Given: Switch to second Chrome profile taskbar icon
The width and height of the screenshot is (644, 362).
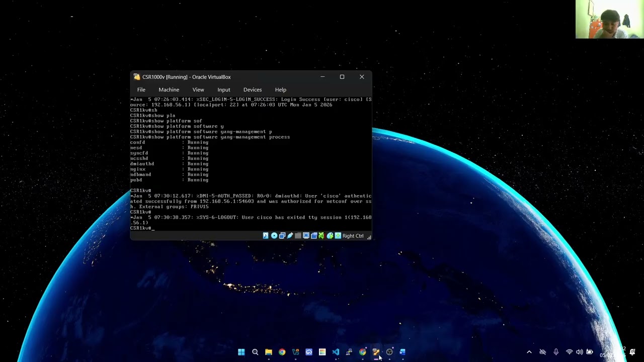Looking at the screenshot, I should tap(363, 352).
